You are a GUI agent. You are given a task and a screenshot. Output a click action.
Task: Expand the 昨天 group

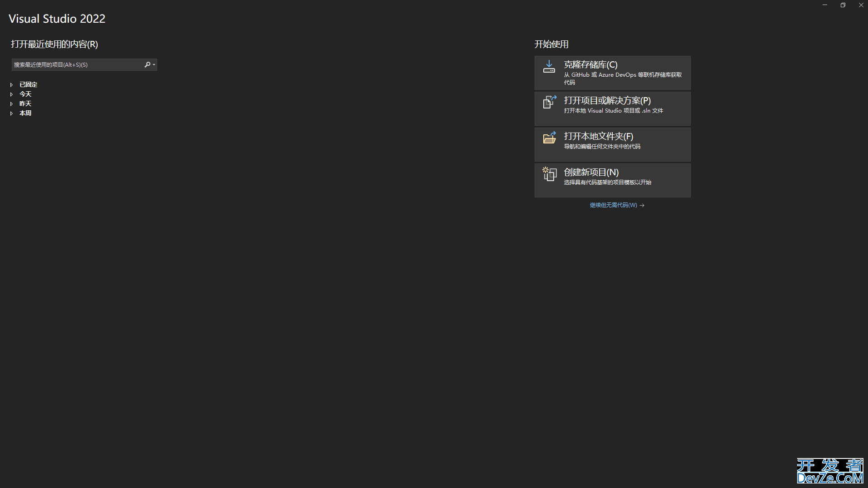[11, 104]
